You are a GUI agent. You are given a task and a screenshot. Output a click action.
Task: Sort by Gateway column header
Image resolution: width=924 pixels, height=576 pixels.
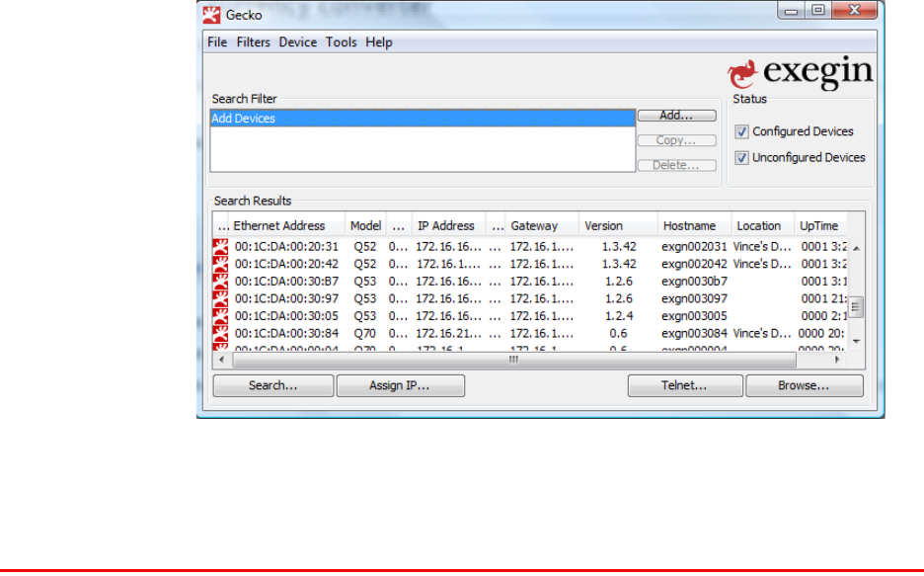coord(542,226)
